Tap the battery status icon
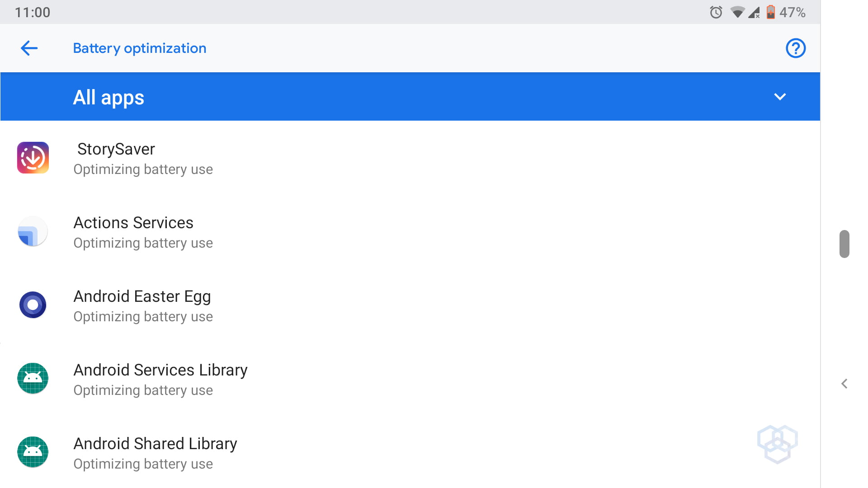Image resolution: width=868 pixels, height=488 pixels. [x=770, y=12]
